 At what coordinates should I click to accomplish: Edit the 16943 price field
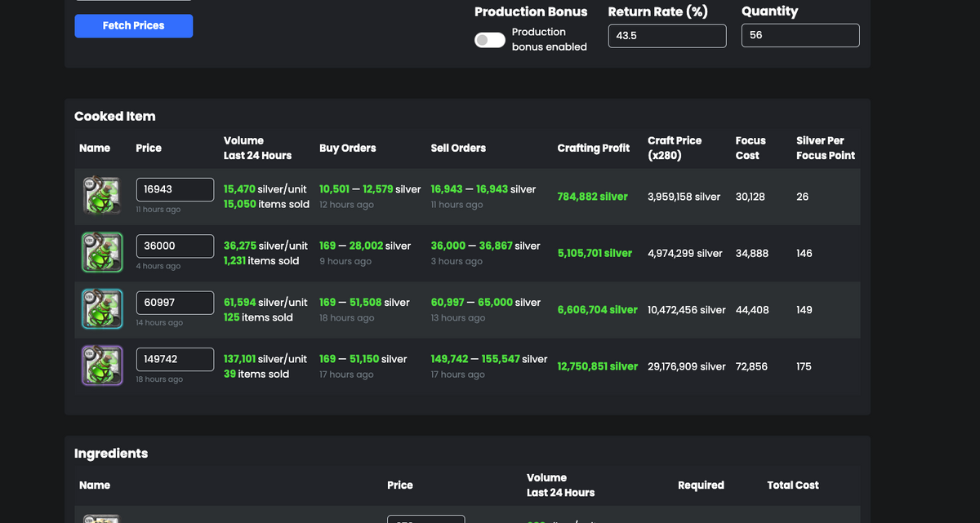(x=175, y=189)
